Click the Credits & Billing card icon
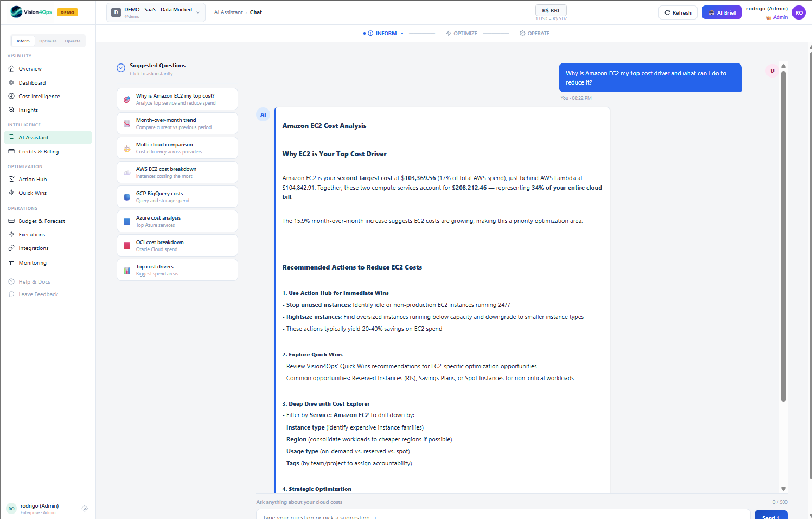This screenshot has height=519, width=812. click(11, 151)
